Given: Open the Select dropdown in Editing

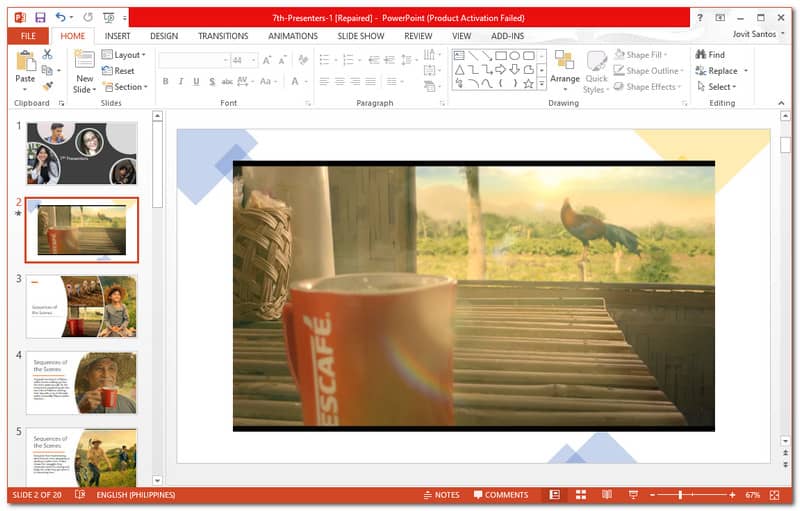Looking at the screenshot, I should point(717,87).
